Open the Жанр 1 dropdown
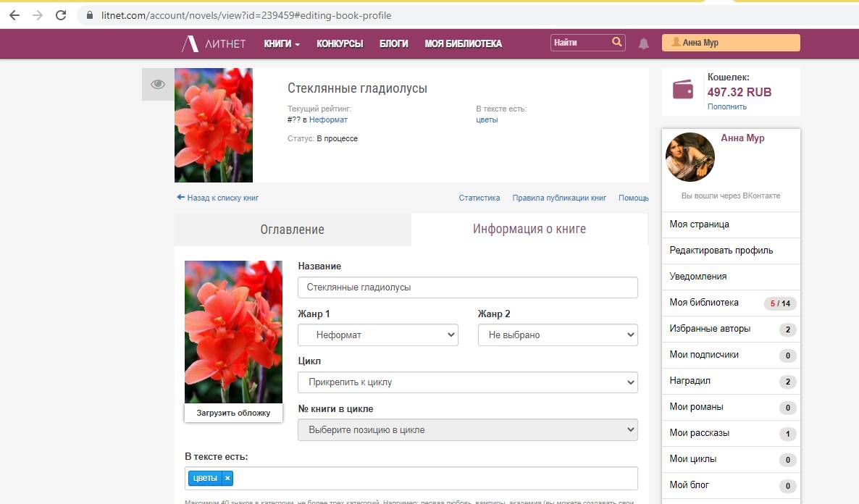859x504 pixels. 378,335
